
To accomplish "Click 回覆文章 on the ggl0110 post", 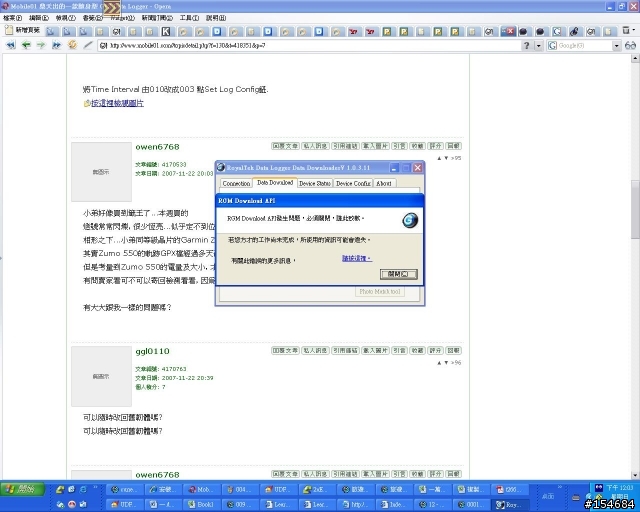I will (285, 350).
